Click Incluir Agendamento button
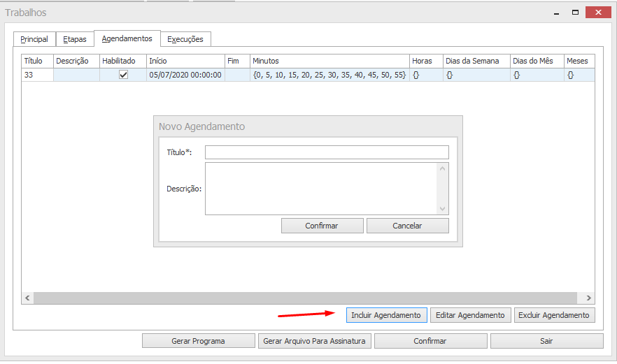 point(386,315)
